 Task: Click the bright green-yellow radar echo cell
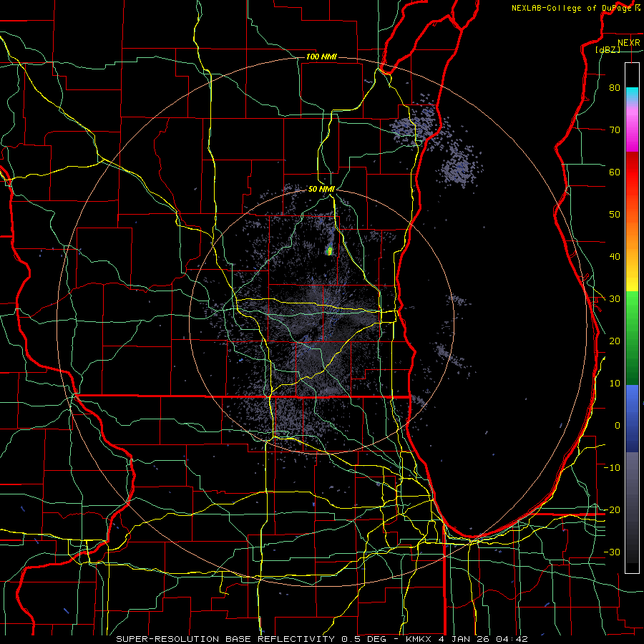pos(329,250)
